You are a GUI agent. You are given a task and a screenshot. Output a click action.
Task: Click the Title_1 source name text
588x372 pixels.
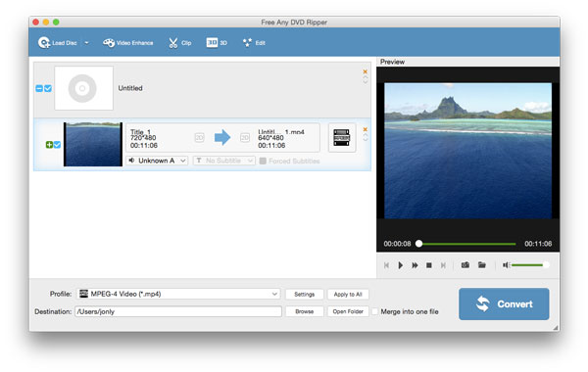click(140, 132)
